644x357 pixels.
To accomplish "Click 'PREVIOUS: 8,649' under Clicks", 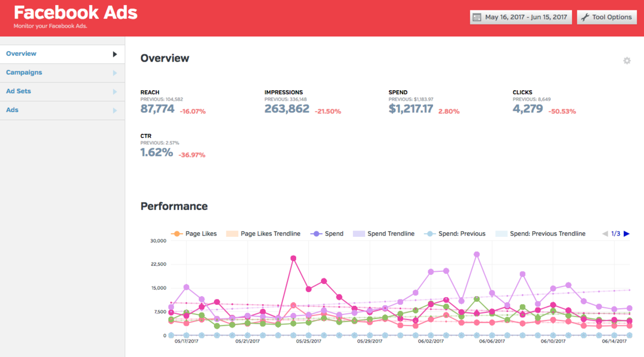I will (531, 99).
